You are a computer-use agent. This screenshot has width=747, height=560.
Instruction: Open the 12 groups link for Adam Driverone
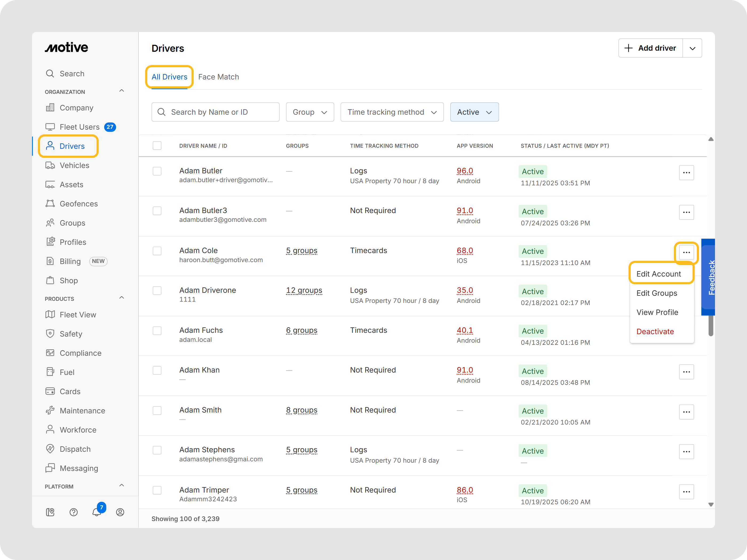[304, 290]
